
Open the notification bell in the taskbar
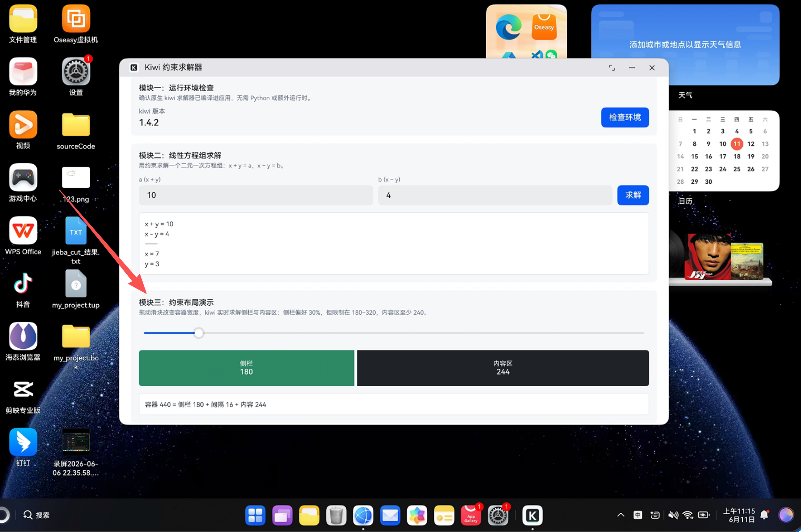(x=764, y=515)
